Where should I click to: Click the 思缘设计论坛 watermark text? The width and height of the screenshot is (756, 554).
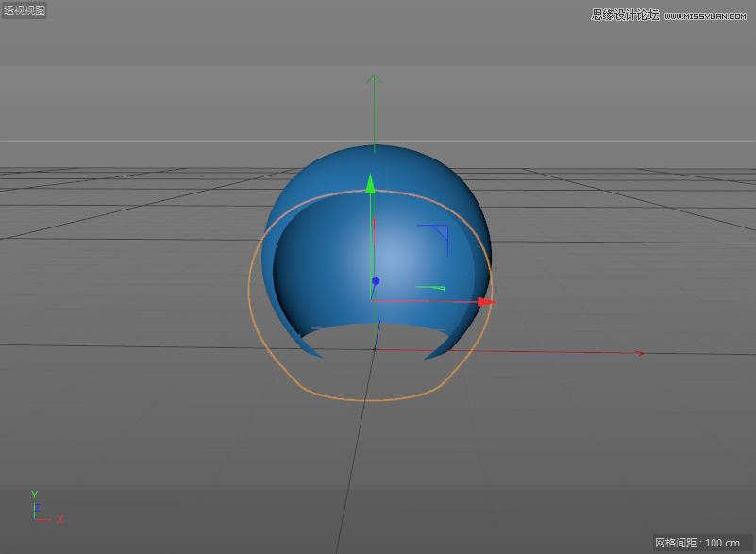625,15
